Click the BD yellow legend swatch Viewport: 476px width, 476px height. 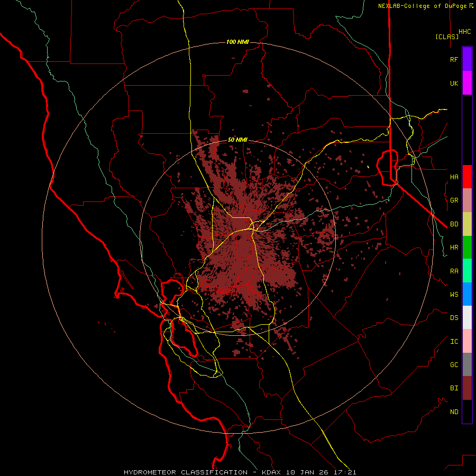[467, 224]
